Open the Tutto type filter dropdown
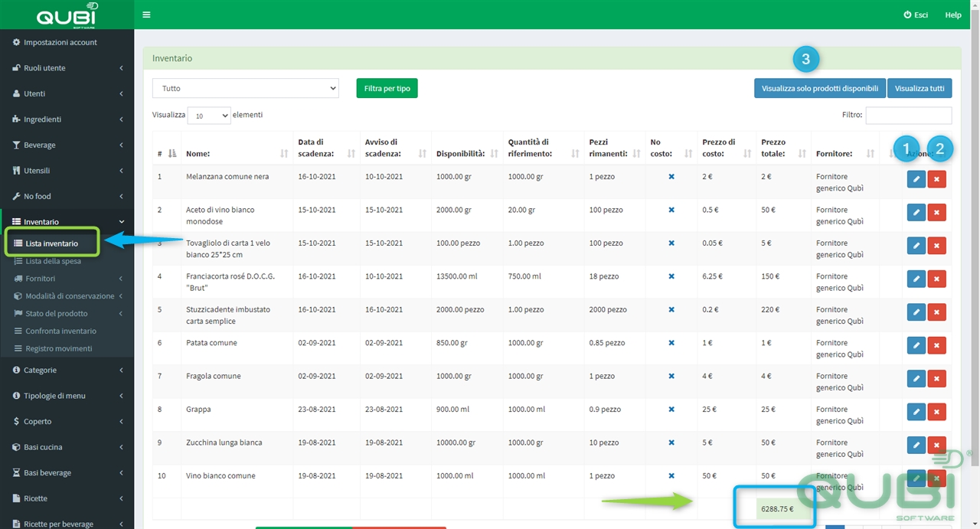Viewport: 980px width, 529px height. (245, 88)
